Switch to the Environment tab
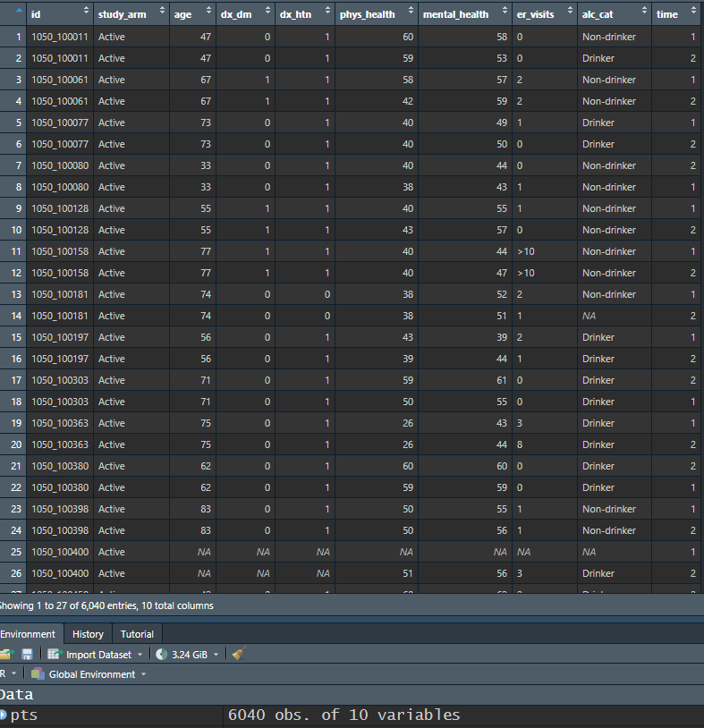This screenshot has height=728, width=704. [x=28, y=634]
